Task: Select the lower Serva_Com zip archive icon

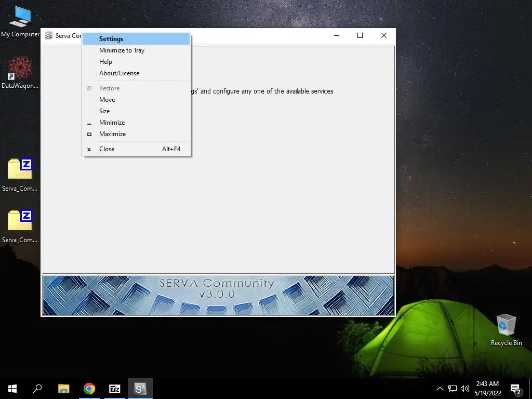Action: (20, 227)
